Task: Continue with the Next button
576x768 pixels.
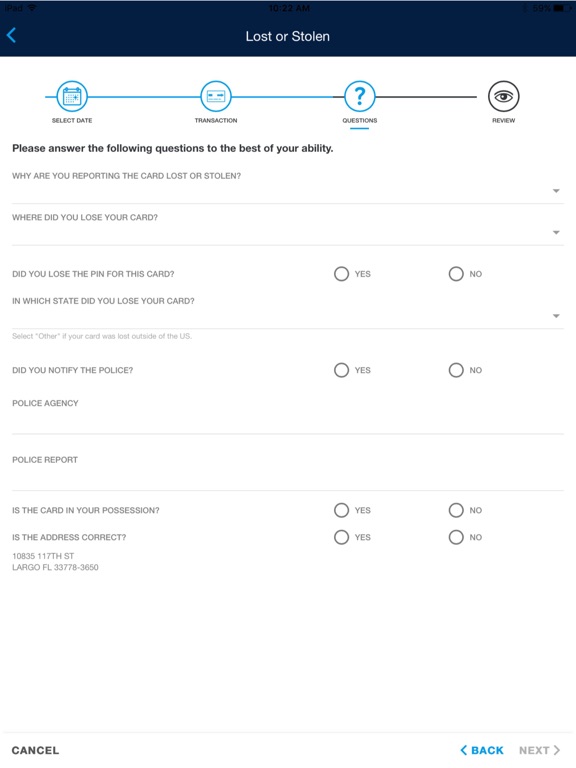Action: click(x=539, y=750)
